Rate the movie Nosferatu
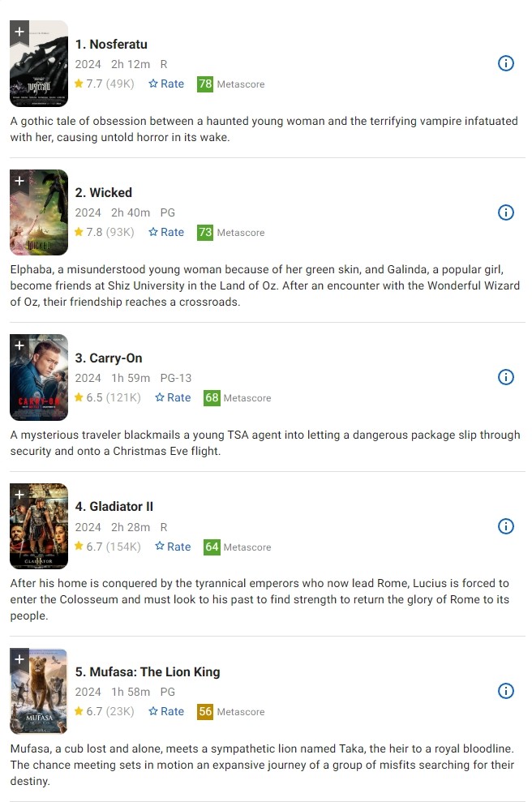This screenshot has height=802, width=532. 166,84
